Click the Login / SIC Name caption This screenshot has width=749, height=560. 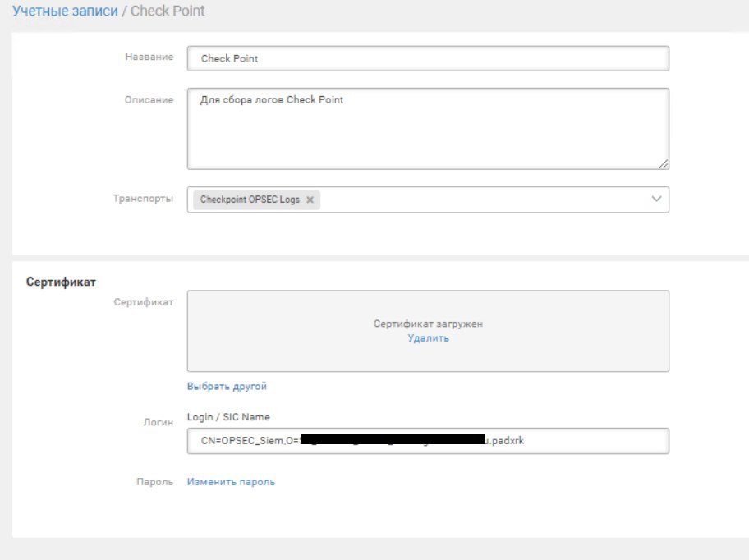pyautogui.click(x=228, y=417)
